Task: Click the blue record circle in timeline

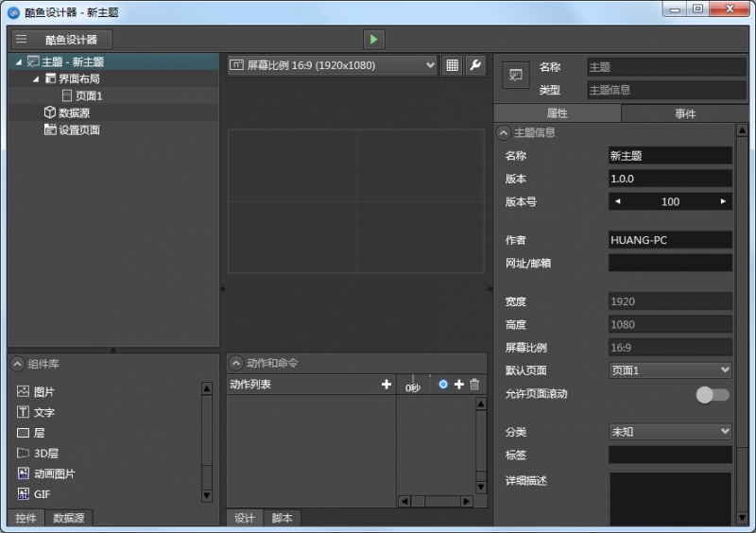Action: (443, 385)
